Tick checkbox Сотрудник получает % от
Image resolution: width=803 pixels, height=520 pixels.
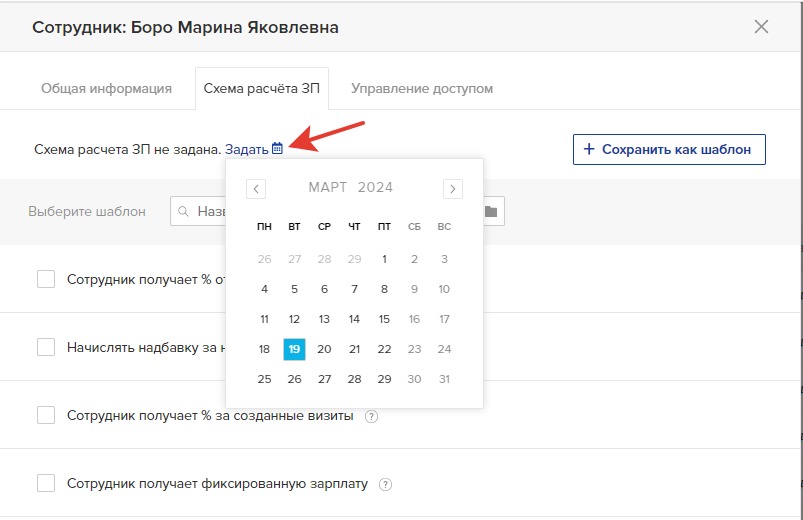[46, 280]
